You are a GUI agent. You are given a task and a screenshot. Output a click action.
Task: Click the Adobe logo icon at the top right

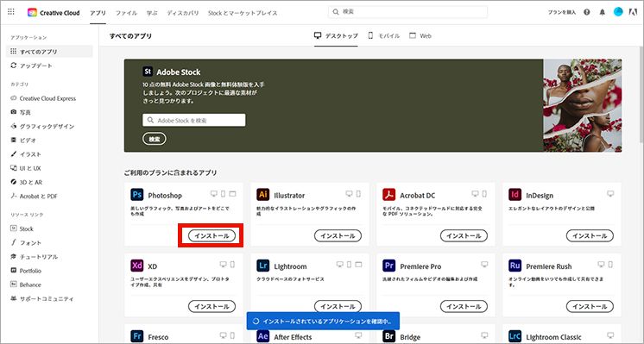pos(633,12)
